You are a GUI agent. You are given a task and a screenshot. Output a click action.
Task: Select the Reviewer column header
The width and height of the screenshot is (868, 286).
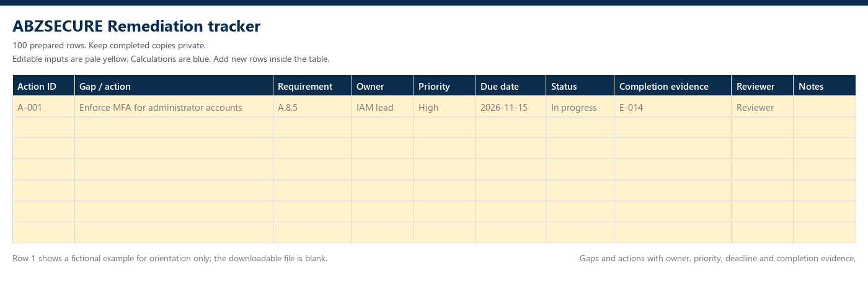point(762,86)
